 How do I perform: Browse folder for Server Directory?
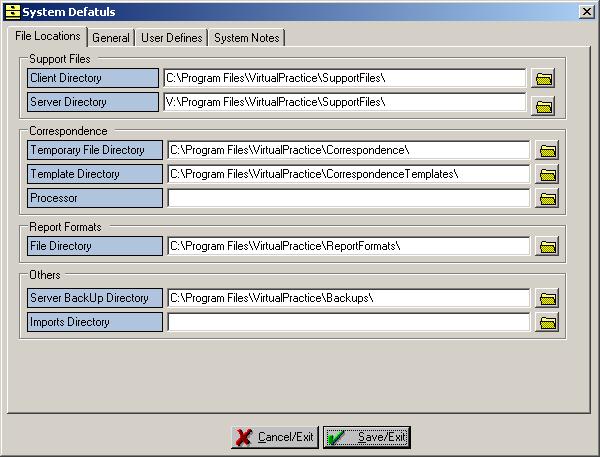[543, 106]
